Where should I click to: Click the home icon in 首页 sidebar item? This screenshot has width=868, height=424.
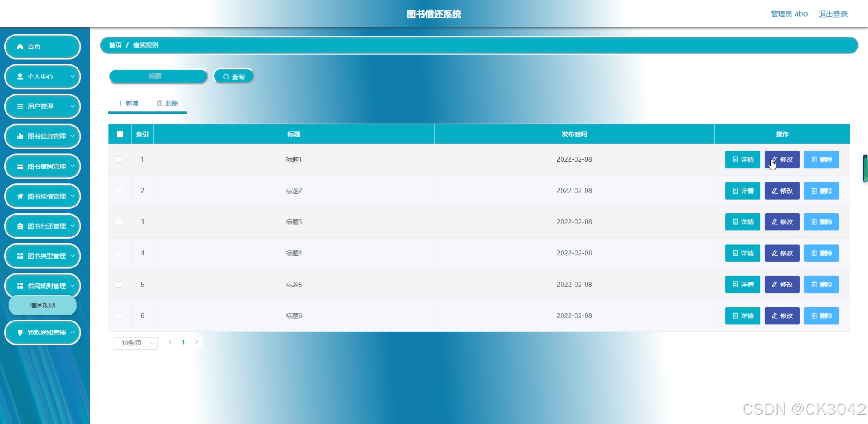(20, 47)
